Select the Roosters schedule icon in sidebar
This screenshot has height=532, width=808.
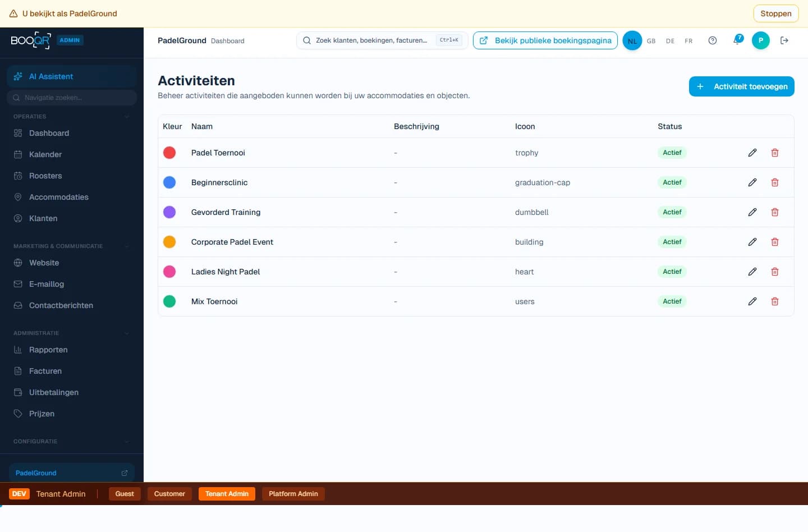(17, 176)
